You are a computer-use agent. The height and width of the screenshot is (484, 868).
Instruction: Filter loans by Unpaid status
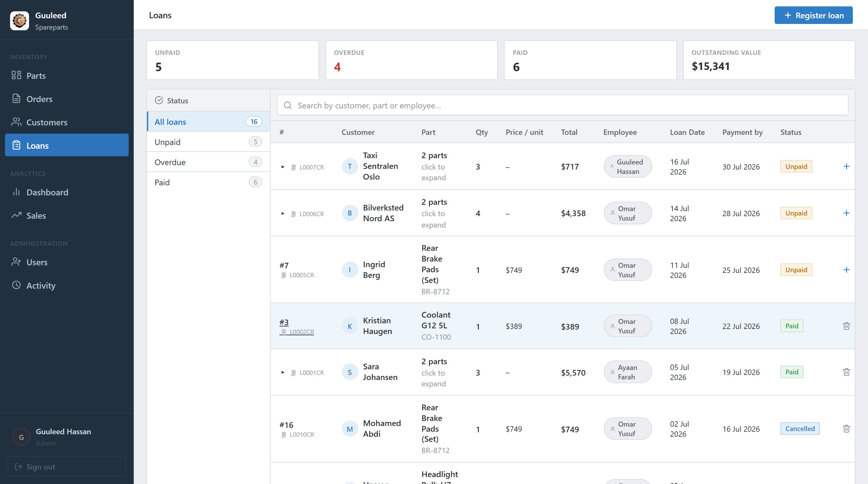pyautogui.click(x=208, y=142)
